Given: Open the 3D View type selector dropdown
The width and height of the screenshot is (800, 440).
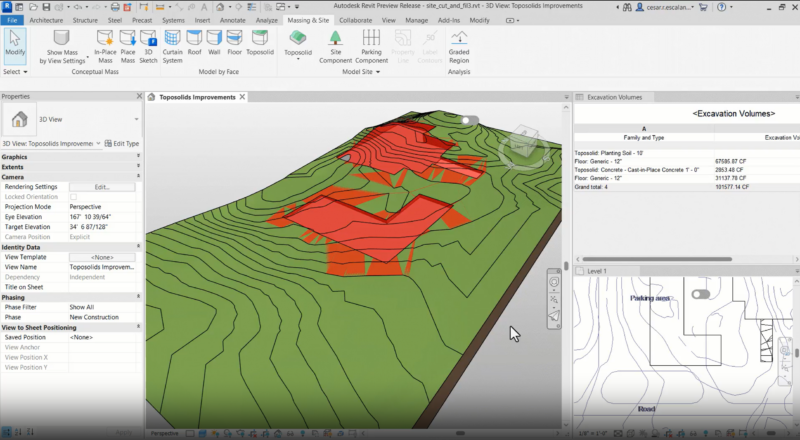Looking at the screenshot, I should coord(136,119).
